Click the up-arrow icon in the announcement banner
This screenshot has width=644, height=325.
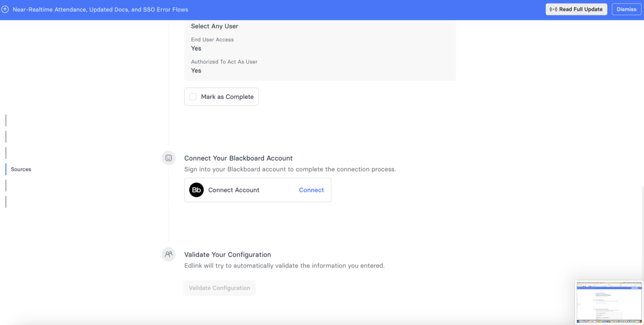coord(5,10)
